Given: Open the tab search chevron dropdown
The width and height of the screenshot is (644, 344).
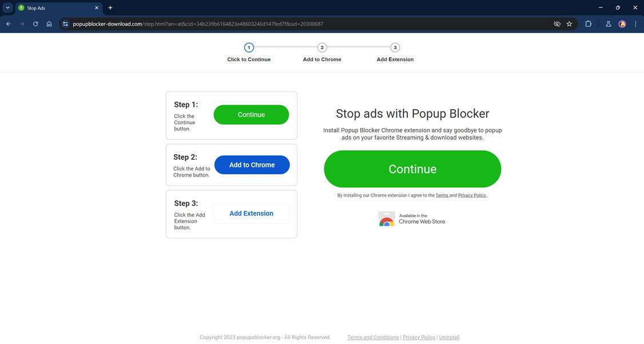Looking at the screenshot, I should [x=7, y=7].
